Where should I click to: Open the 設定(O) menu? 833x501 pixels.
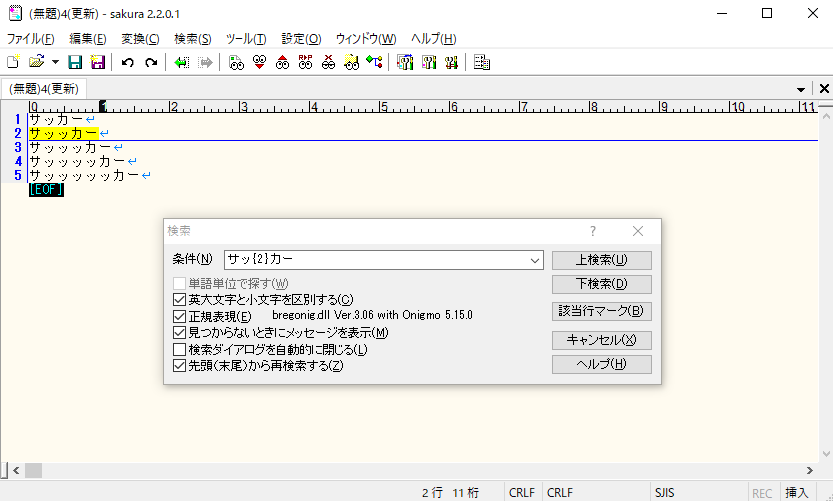301,39
